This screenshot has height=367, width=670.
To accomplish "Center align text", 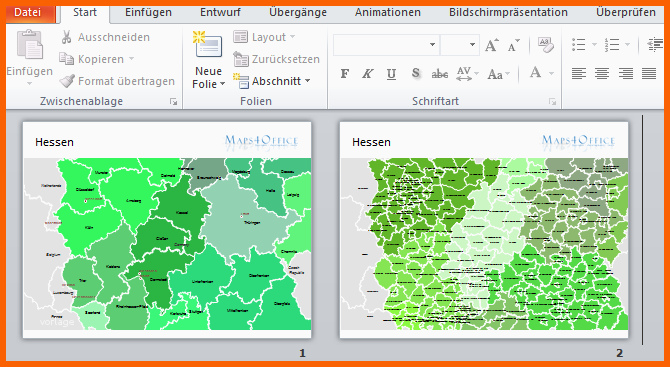I will coord(602,74).
